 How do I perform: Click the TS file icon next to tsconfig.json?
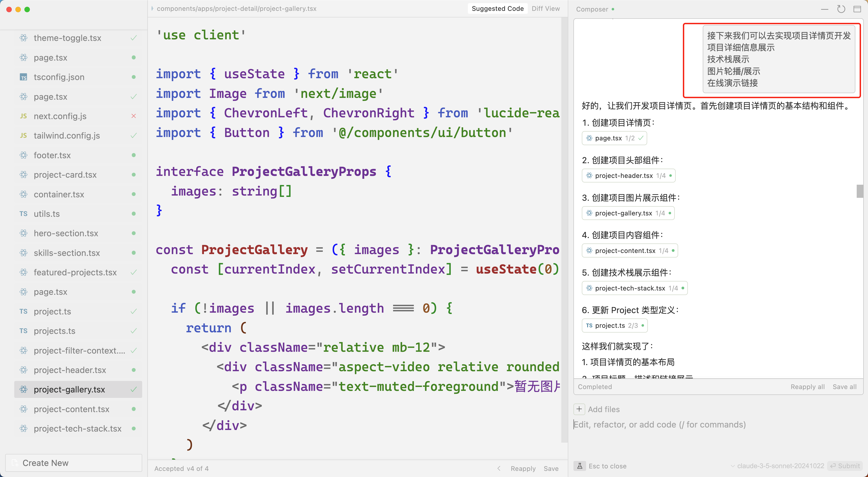23,77
